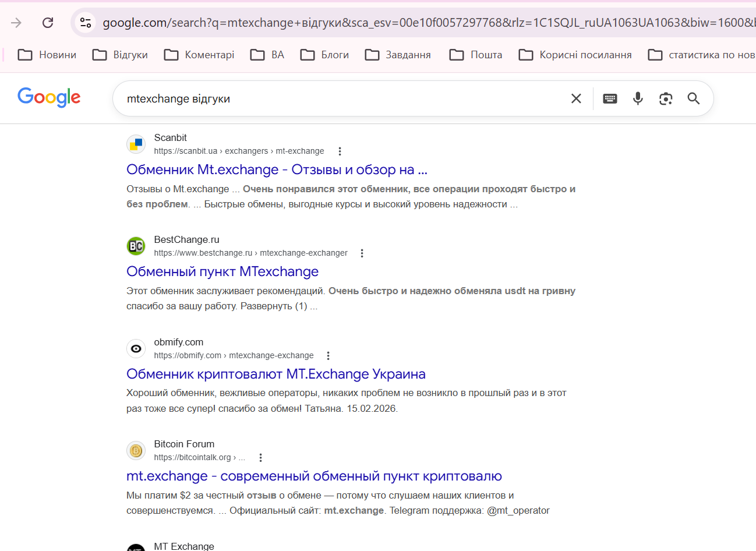
Task: Open more options for the obmify.com result
Action: point(328,356)
